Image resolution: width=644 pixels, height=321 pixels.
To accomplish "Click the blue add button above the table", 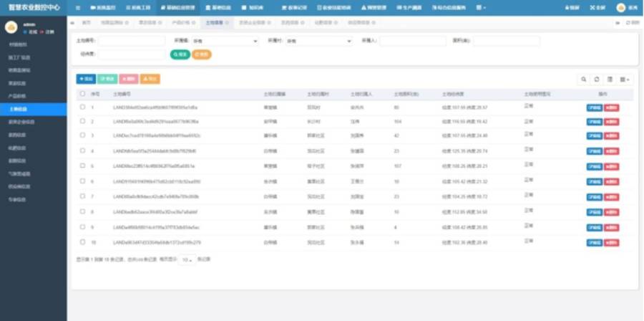I will [87, 79].
